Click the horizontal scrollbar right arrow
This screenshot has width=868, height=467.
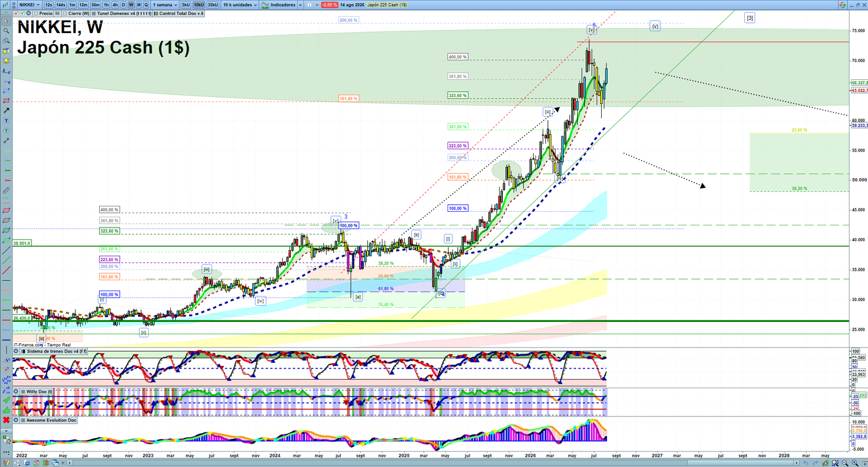click(796, 463)
